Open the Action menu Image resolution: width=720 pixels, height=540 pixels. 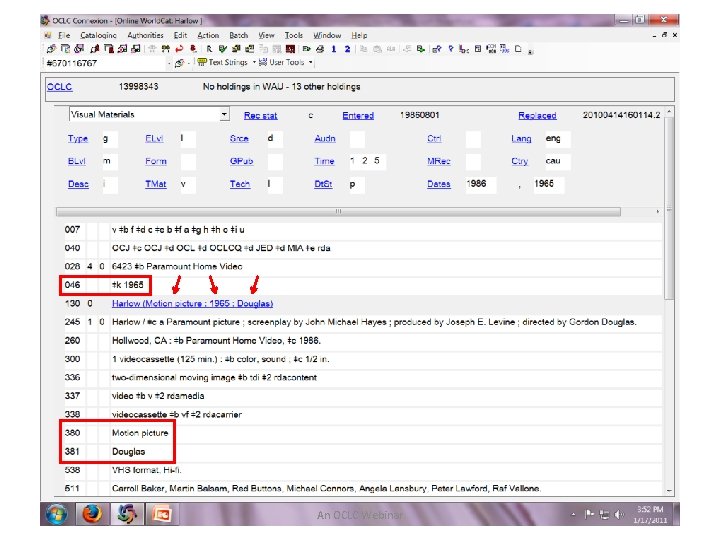[208, 35]
